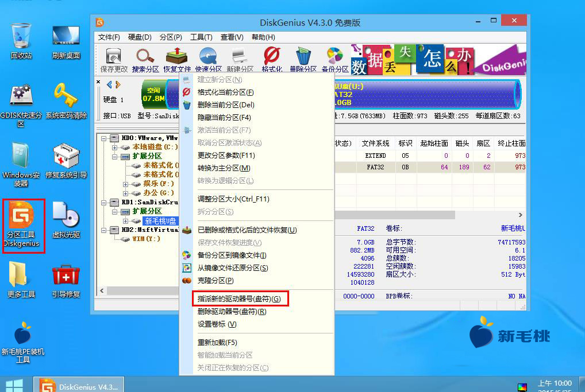
Task: Collapse 扩展分区 node under HD0
Action: tap(115, 157)
